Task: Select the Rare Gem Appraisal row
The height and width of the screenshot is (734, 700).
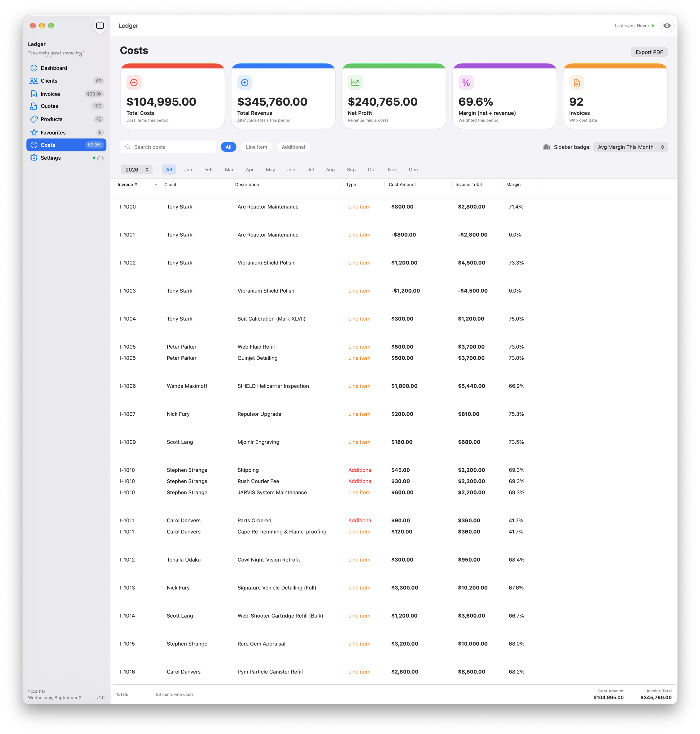Action: point(394,644)
